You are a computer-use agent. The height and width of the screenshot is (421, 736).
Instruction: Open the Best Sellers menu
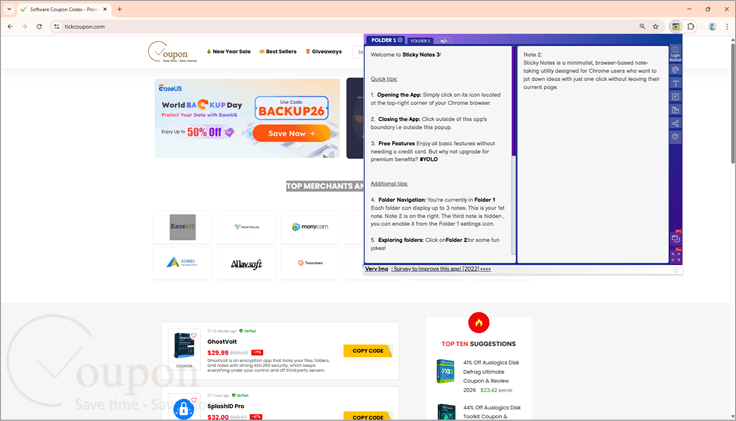point(278,52)
